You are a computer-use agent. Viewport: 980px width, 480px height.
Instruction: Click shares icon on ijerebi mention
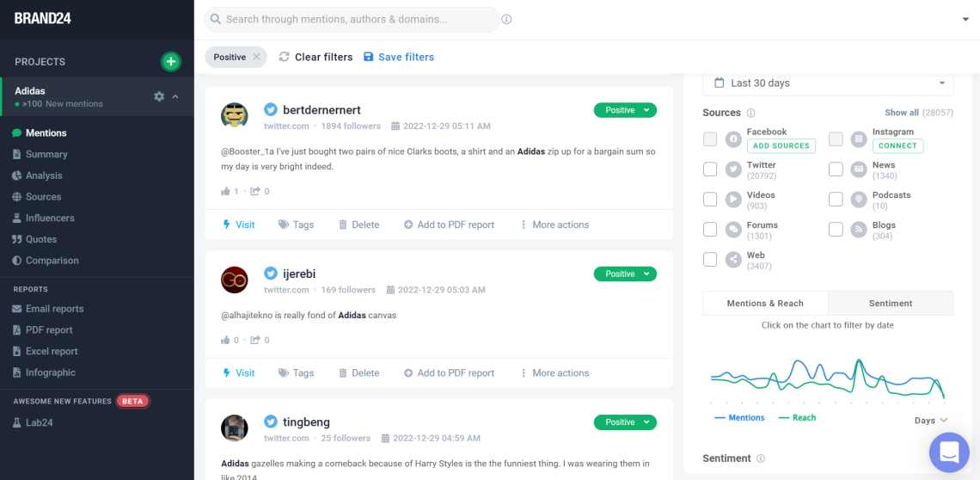[x=255, y=341]
